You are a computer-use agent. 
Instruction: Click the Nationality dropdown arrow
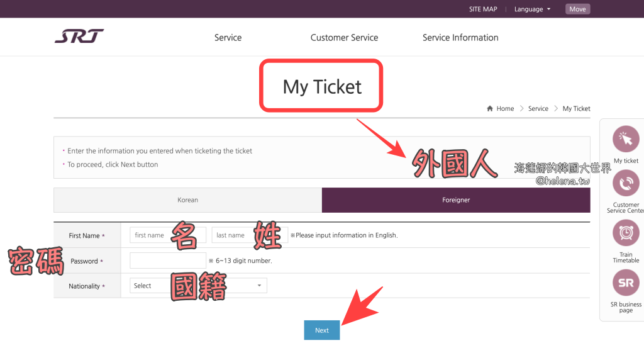(x=259, y=286)
